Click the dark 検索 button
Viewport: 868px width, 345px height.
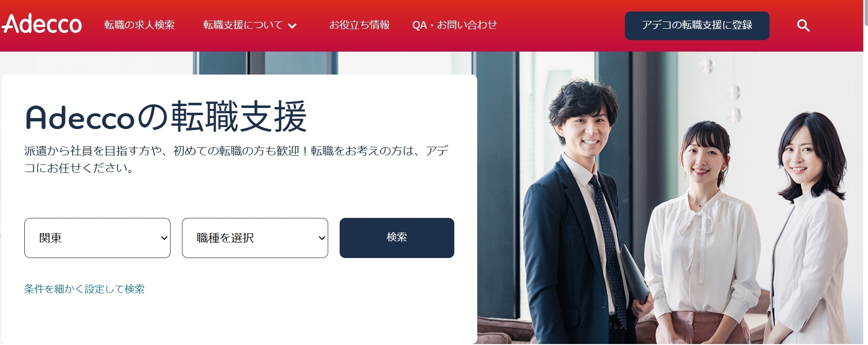(397, 238)
